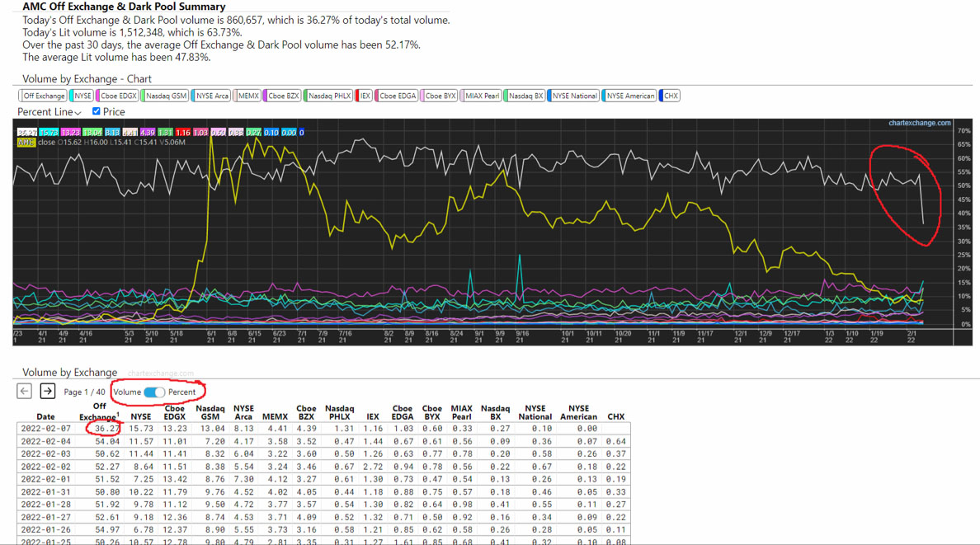Enable the IEX exchange filter
The image size is (980, 545).
(x=364, y=95)
